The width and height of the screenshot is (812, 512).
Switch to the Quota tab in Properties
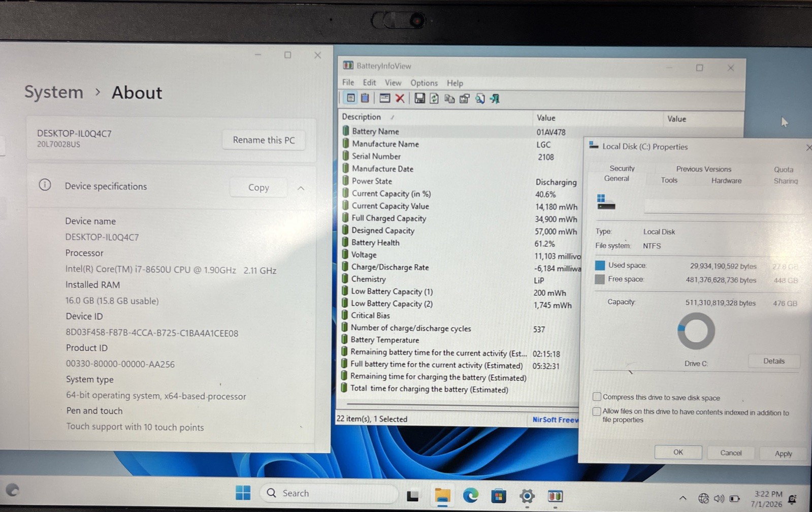tap(783, 170)
